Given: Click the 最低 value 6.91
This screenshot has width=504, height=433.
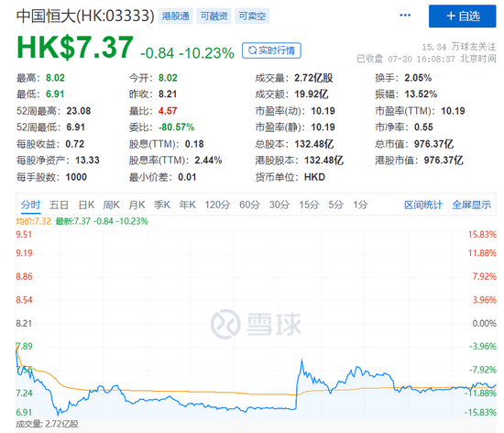Looking at the screenshot, I should click(55, 94).
